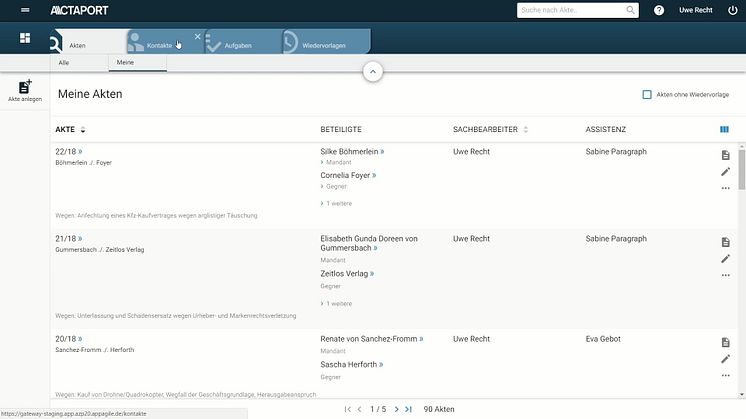Expand Gegner role under Cornelia Foyer
This screenshot has height=419, width=746.
(334, 187)
